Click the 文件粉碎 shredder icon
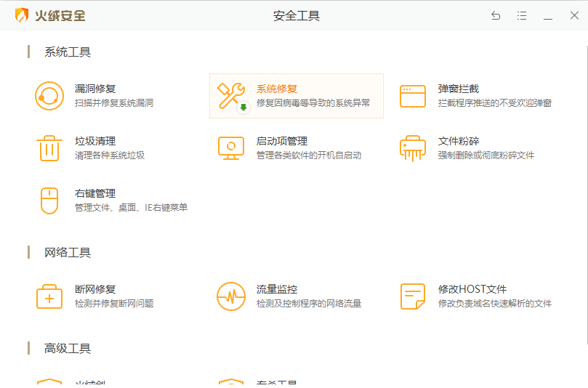588x388 pixels. 413,148
